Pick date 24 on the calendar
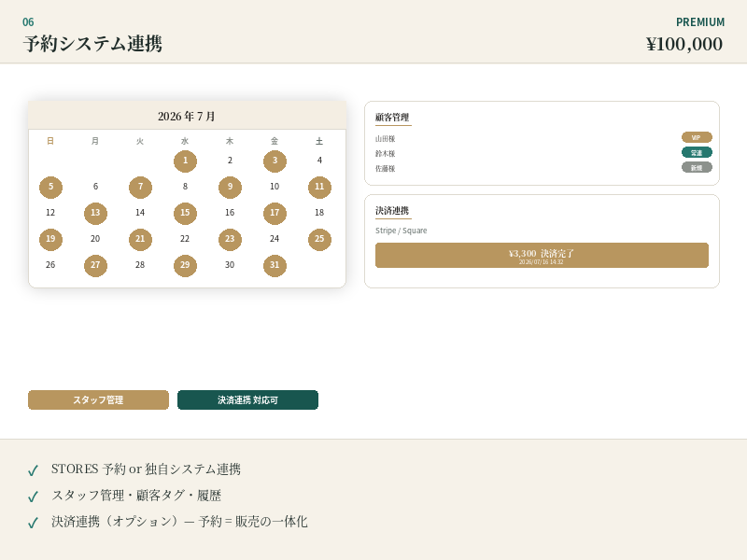The width and height of the screenshot is (747, 560). tap(275, 239)
